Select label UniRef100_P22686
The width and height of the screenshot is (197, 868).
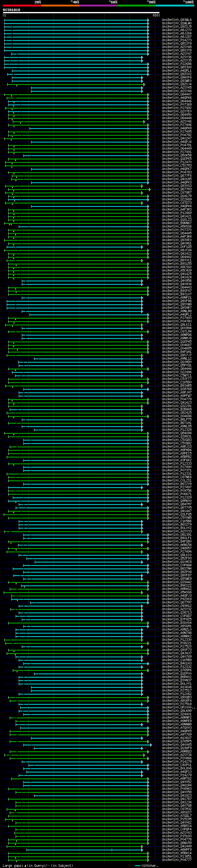tap(177, 64)
